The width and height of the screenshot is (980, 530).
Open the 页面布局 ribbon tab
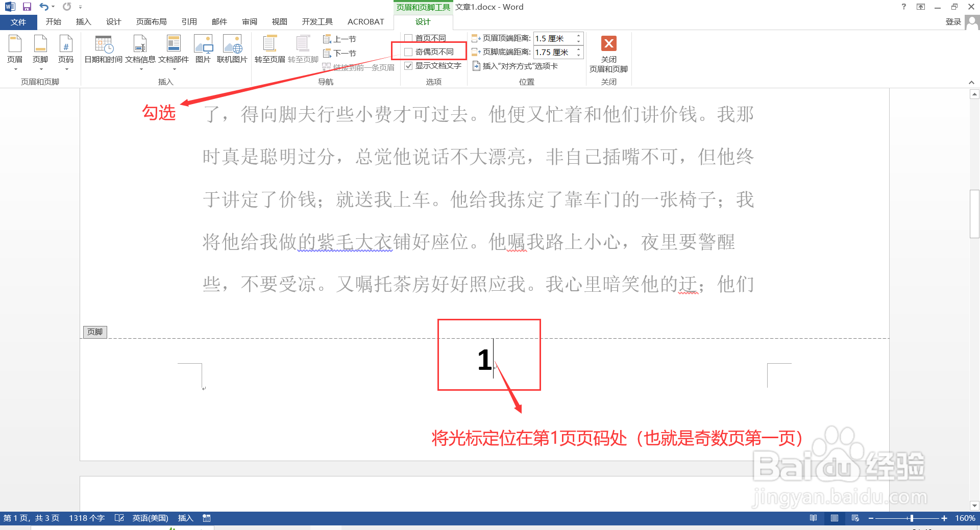click(x=151, y=21)
